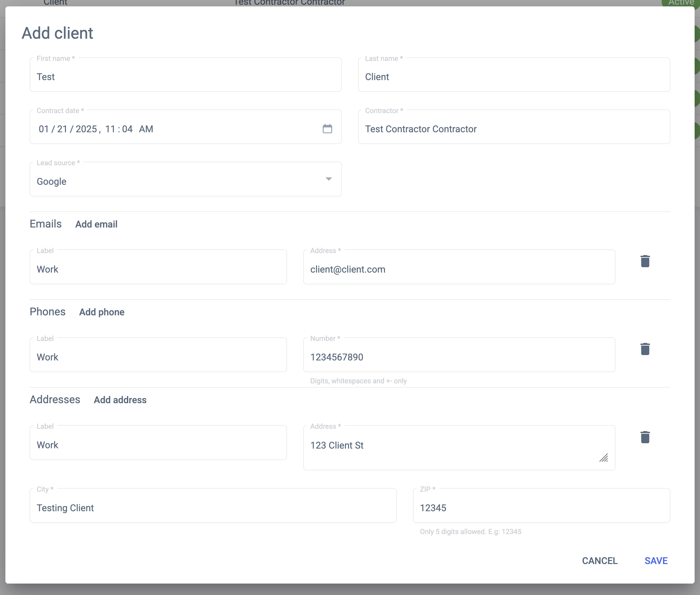700x595 pixels.
Task: Select the phone Number field
Action: [x=459, y=357]
